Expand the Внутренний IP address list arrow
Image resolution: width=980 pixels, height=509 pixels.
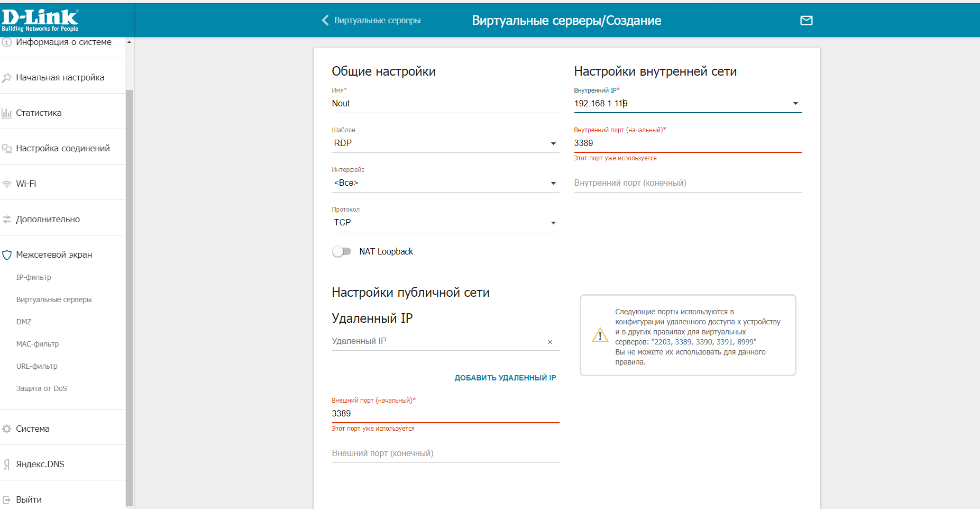(795, 104)
